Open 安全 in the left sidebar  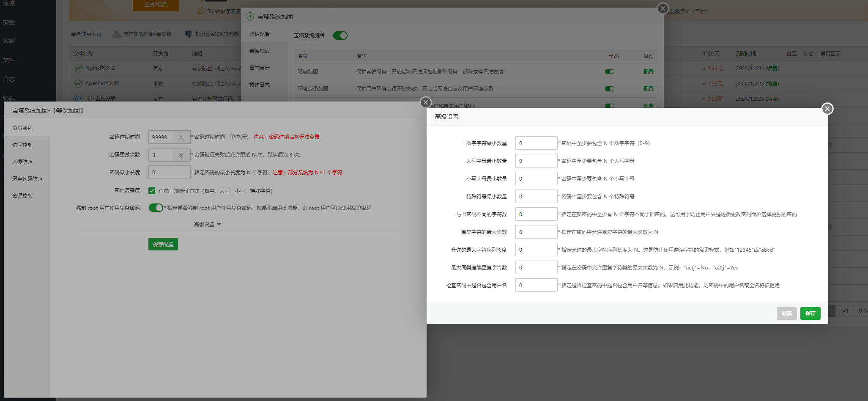(x=9, y=22)
